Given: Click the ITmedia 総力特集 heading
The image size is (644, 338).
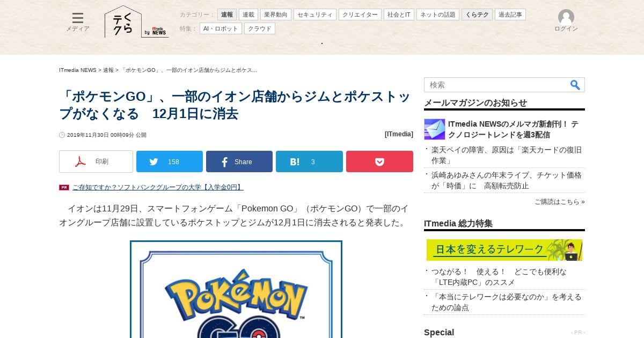Looking at the screenshot, I should 458,223.
